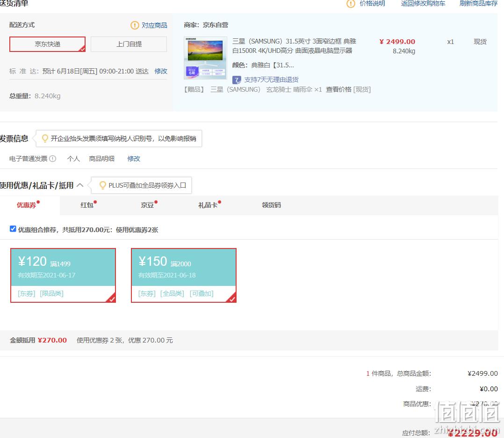Click the info icon next to 电子普通发票

pyautogui.click(x=53, y=159)
